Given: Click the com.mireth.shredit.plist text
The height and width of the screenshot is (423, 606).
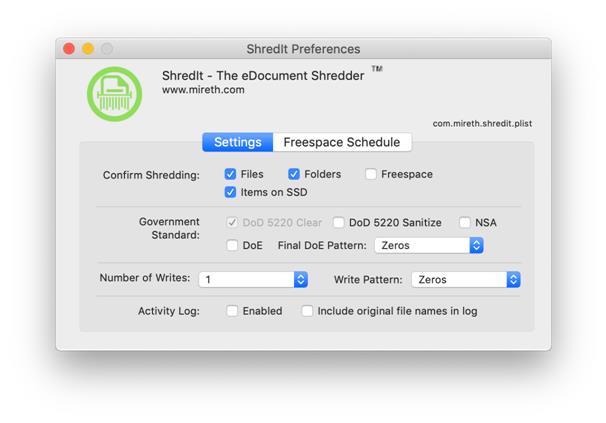Looking at the screenshot, I should pos(482,123).
